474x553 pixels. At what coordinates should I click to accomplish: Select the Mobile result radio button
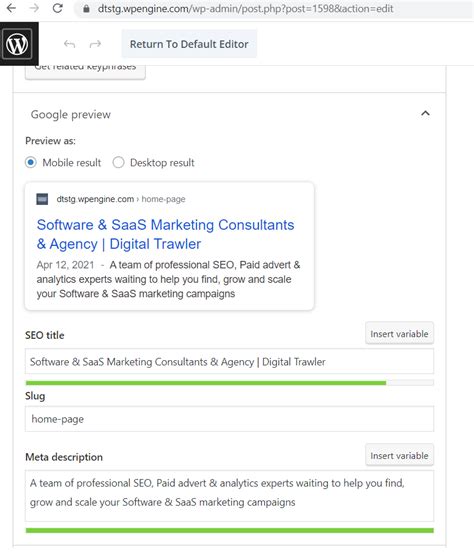[x=31, y=163]
